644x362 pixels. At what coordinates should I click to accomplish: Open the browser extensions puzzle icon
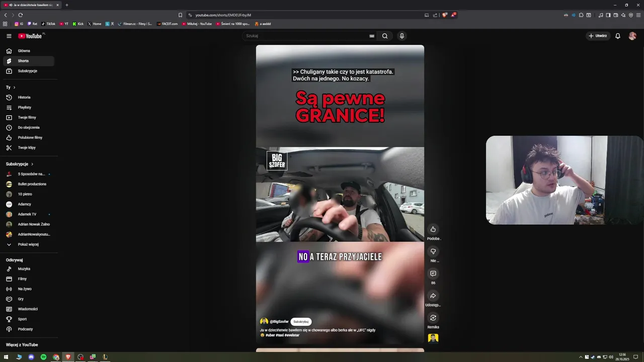click(581, 15)
